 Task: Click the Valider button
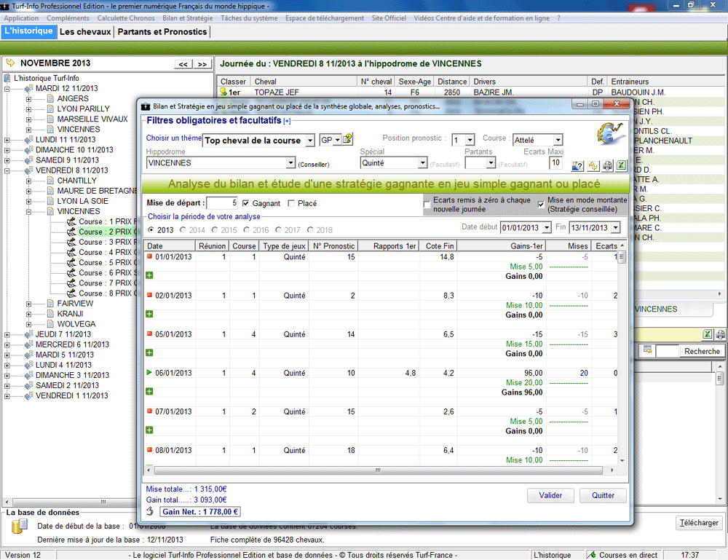(x=550, y=495)
